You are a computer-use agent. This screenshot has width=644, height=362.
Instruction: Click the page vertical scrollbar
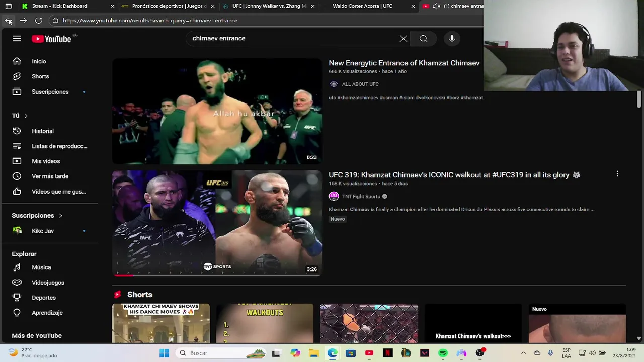click(639, 99)
